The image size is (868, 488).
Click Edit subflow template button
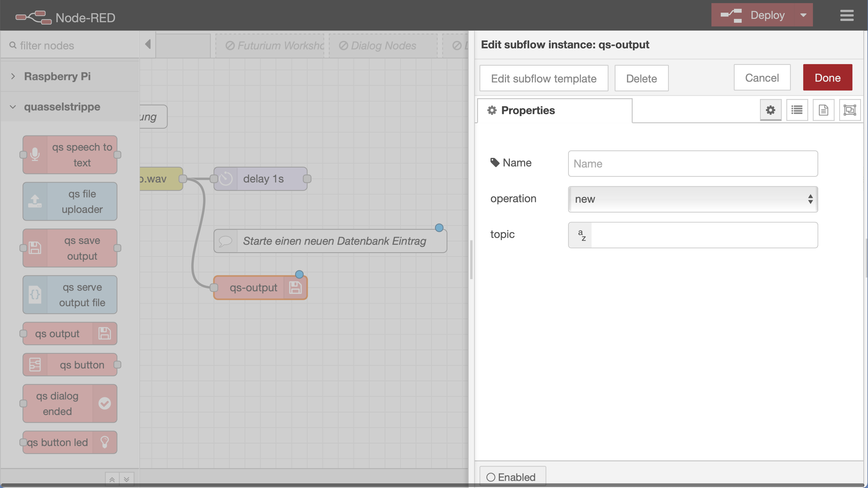544,78
